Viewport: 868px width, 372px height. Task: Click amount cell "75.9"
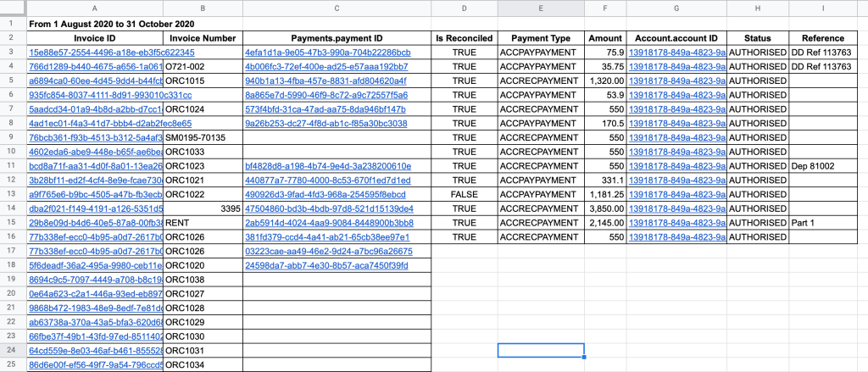[x=605, y=53]
